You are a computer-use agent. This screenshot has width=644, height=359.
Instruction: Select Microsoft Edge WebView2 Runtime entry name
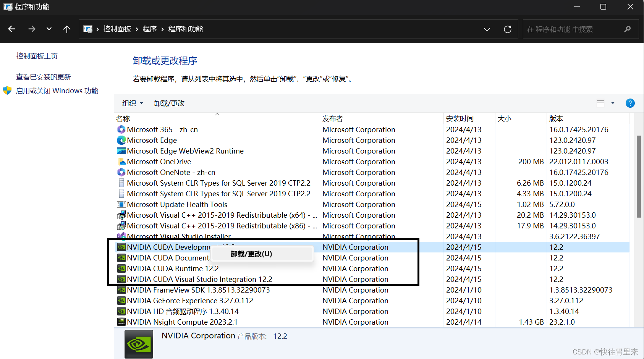tap(185, 151)
